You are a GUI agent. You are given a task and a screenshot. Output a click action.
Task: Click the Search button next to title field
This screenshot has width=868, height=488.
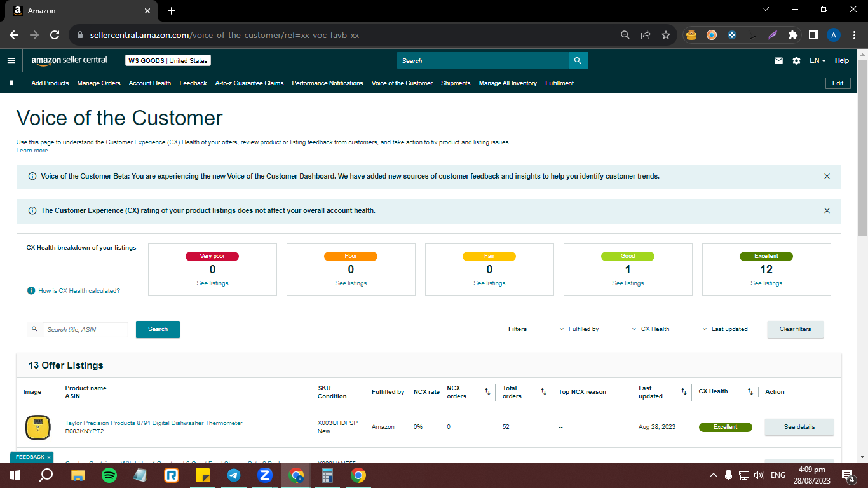158,329
